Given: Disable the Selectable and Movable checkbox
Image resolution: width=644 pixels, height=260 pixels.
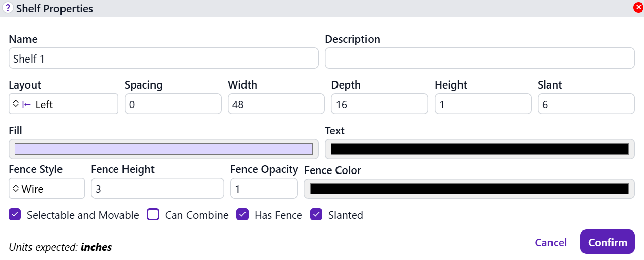Looking at the screenshot, I should pyautogui.click(x=15, y=215).
